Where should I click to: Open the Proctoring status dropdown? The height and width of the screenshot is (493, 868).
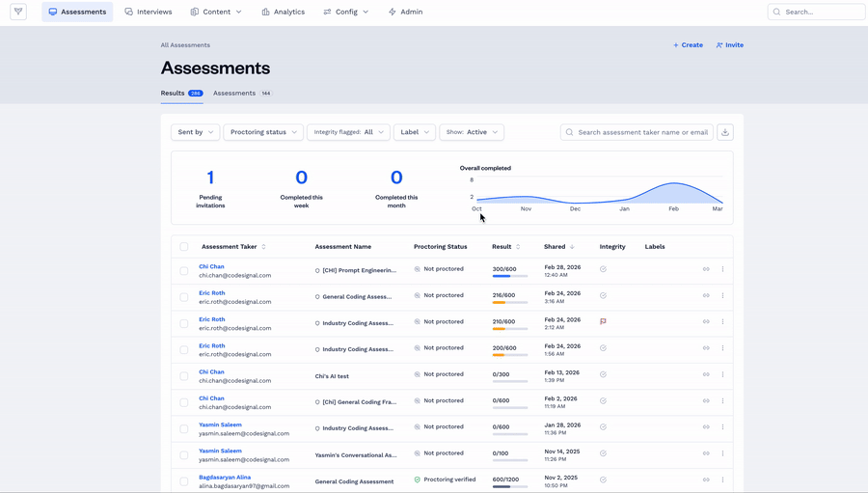point(263,132)
